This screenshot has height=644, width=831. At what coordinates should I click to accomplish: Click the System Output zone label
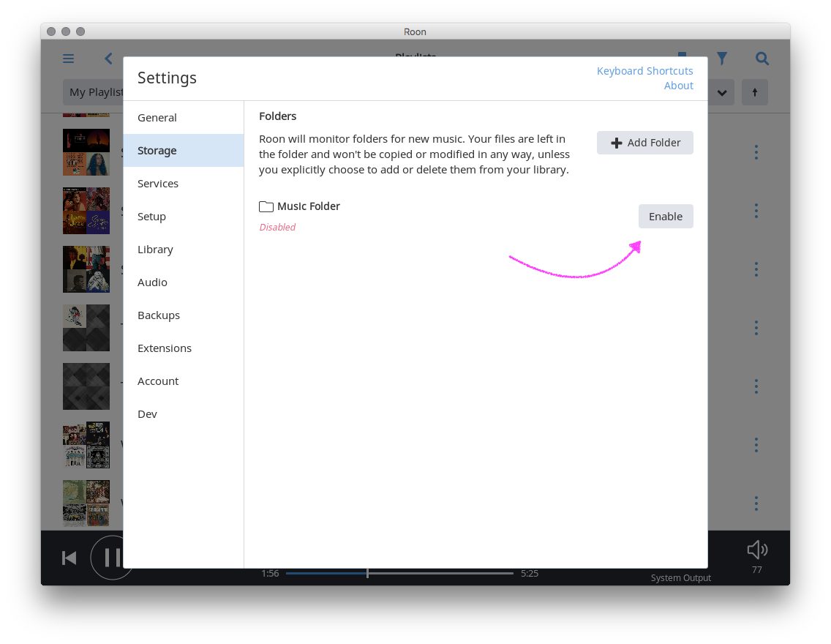point(681,577)
